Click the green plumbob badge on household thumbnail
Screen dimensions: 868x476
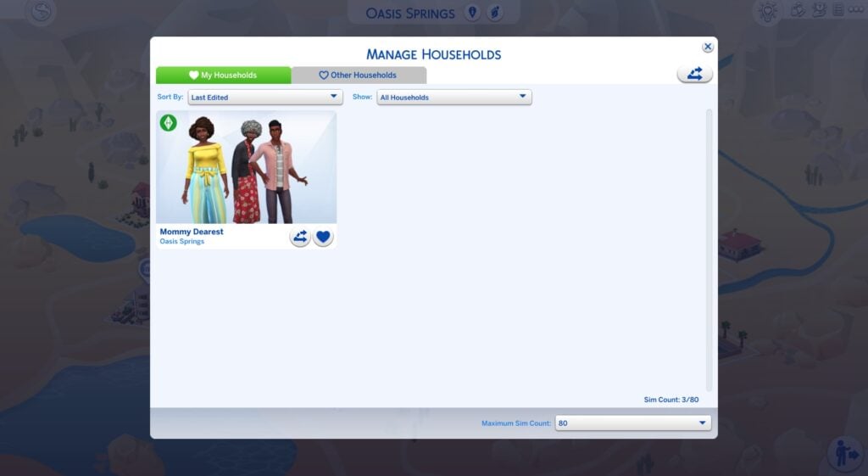(169, 123)
